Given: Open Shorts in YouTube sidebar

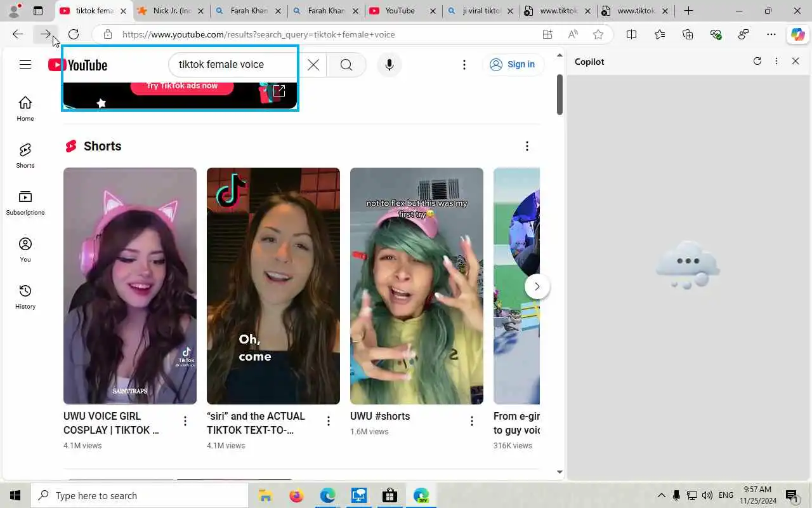Looking at the screenshot, I should (x=25, y=156).
